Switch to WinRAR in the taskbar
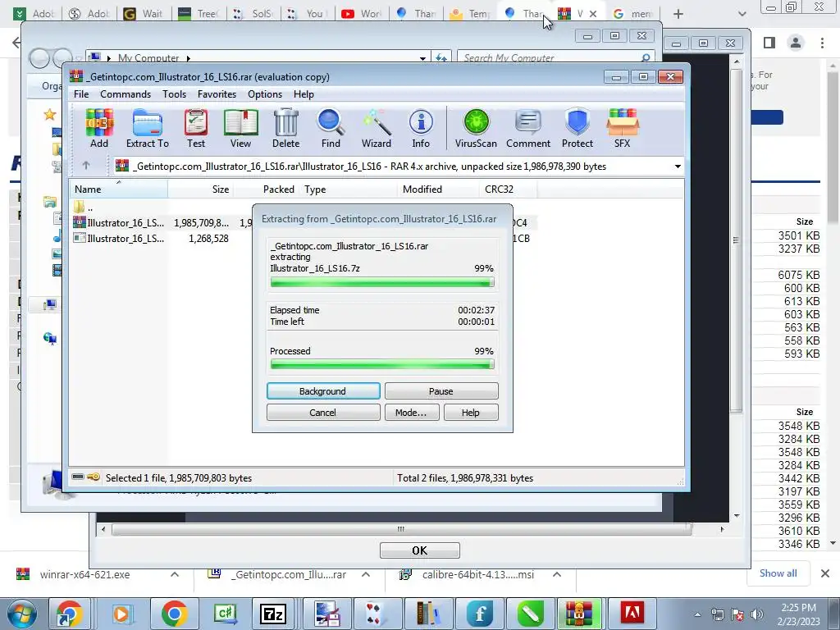Viewport: 840px width, 630px height. tap(578, 614)
